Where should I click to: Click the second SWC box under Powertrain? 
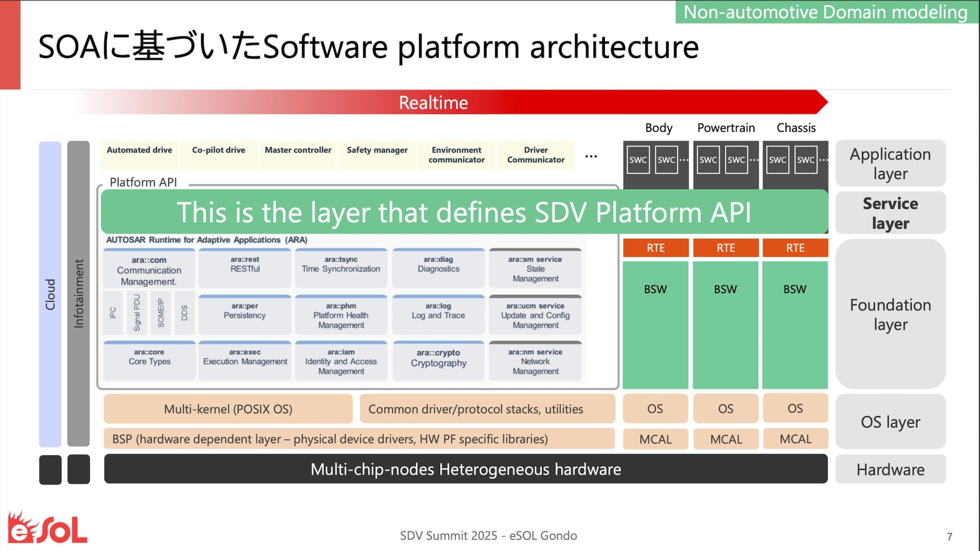pos(736,160)
